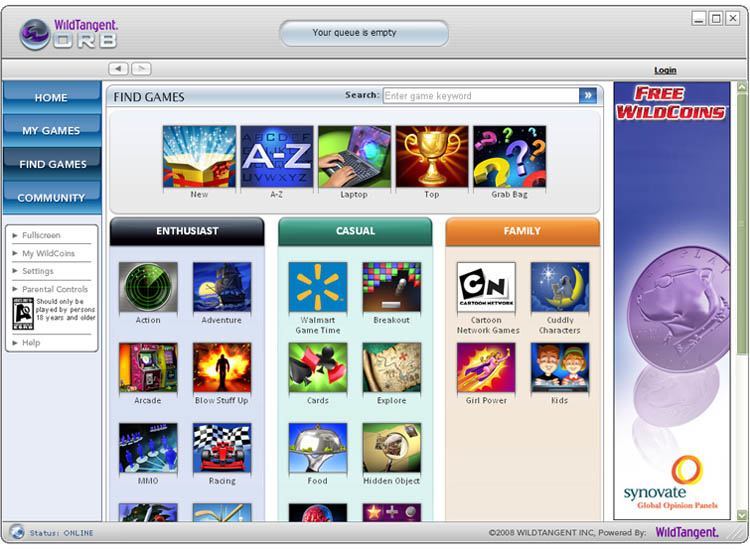Open the Top games trophy icon
750x550 pixels.
pyautogui.click(x=431, y=156)
